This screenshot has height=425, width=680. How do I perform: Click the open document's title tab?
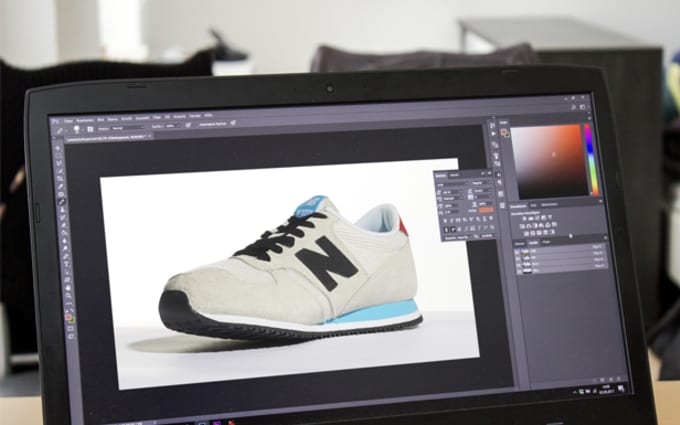point(106,137)
